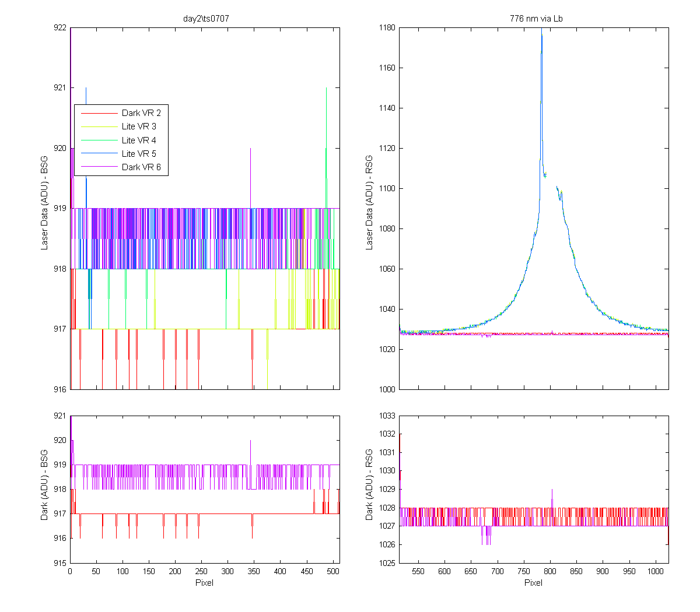Click the "Dark (ADU) - BSG" axis label
Viewport: 700px width, 612px height.
(x=44, y=484)
